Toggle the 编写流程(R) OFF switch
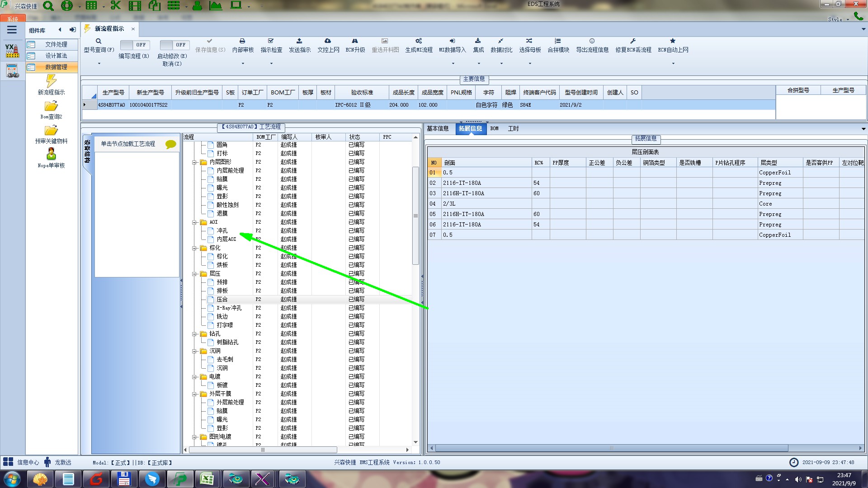The height and width of the screenshot is (488, 868). [x=134, y=45]
